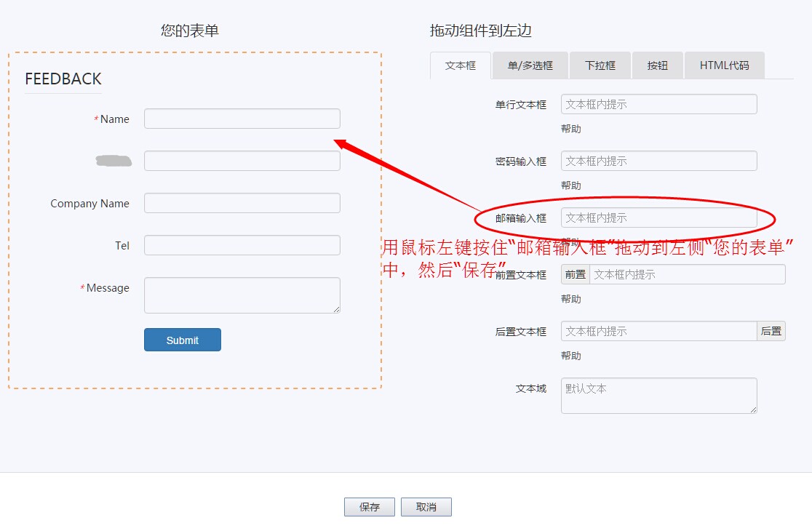812x531 pixels.
Task: Click the Message text area in the form
Action: [242, 295]
